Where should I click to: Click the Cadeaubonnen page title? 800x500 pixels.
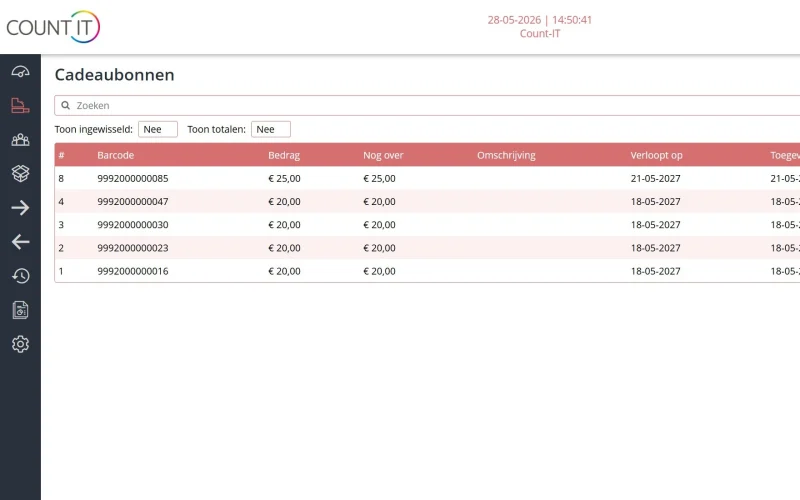tap(114, 74)
